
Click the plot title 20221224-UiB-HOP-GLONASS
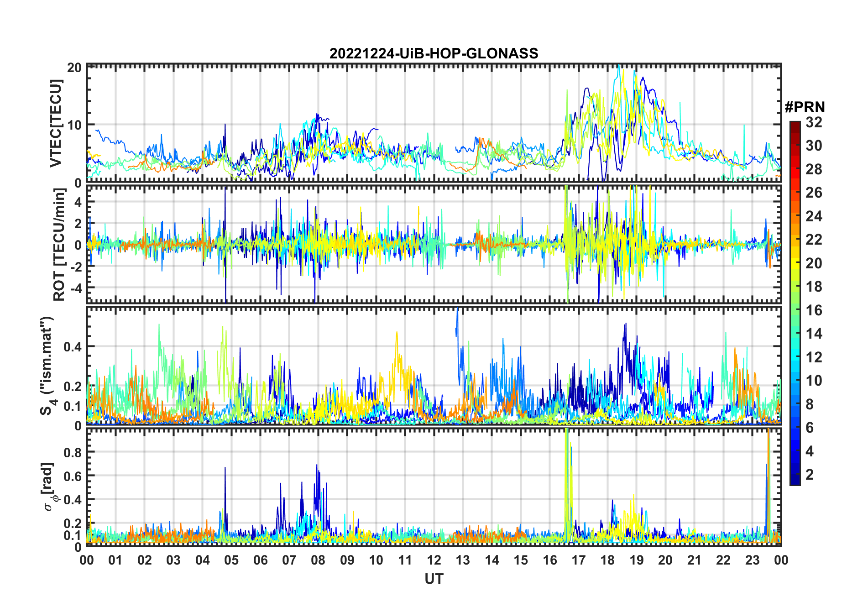434,54
